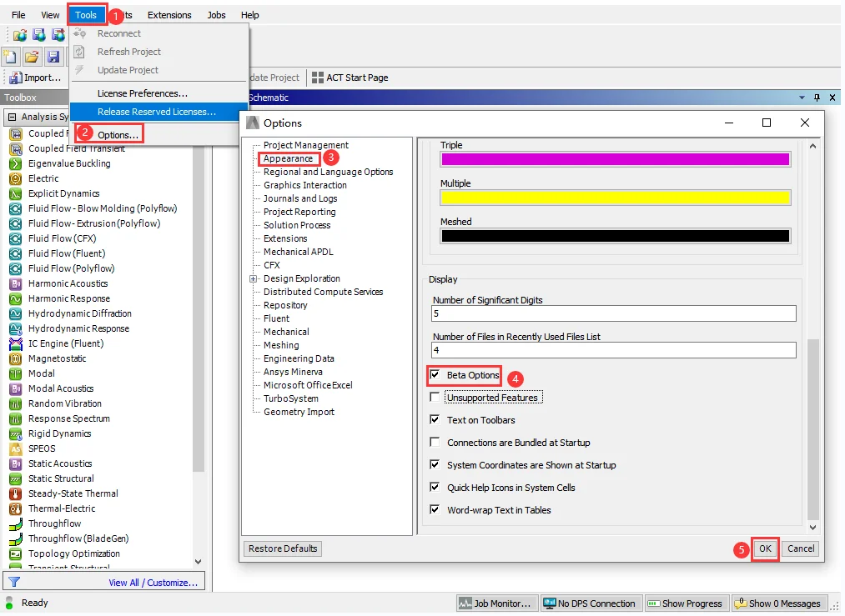
Task: Click the Number of Significant Digits field
Action: 614,313
